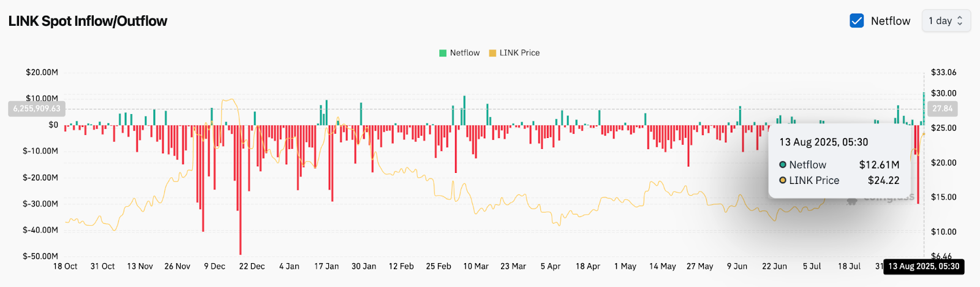Click the $10.00 right axis label

tap(943, 232)
